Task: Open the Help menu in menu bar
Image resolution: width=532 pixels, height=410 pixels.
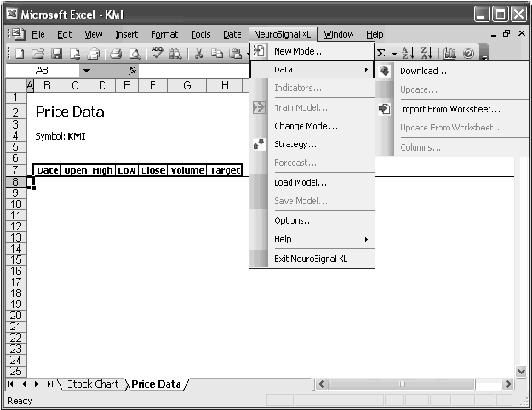Action: click(x=375, y=34)
